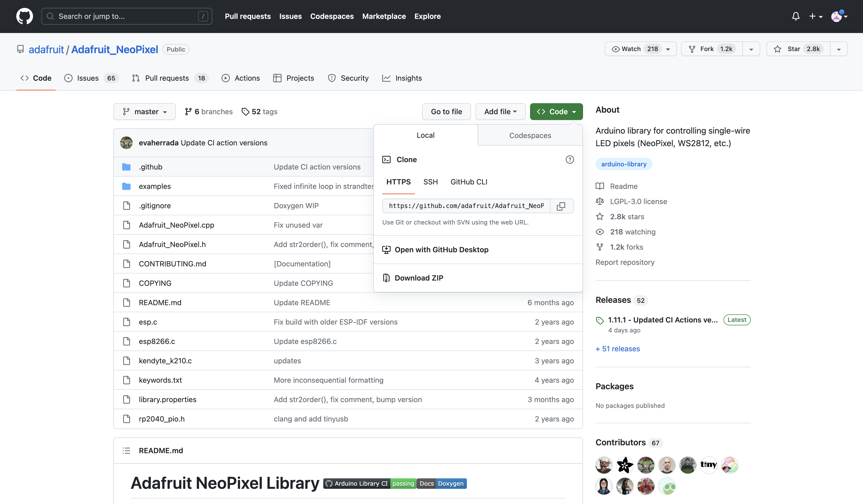The height and width of the screenshot is (504, 863).
Task: Open the examples folder icon
Action: [x=126, y=186]
